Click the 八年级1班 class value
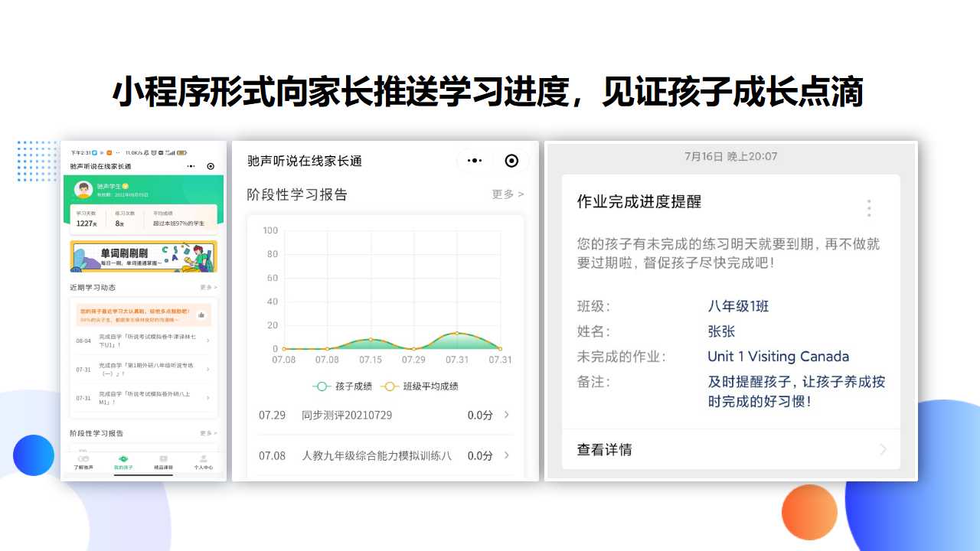 click(739, 306)
